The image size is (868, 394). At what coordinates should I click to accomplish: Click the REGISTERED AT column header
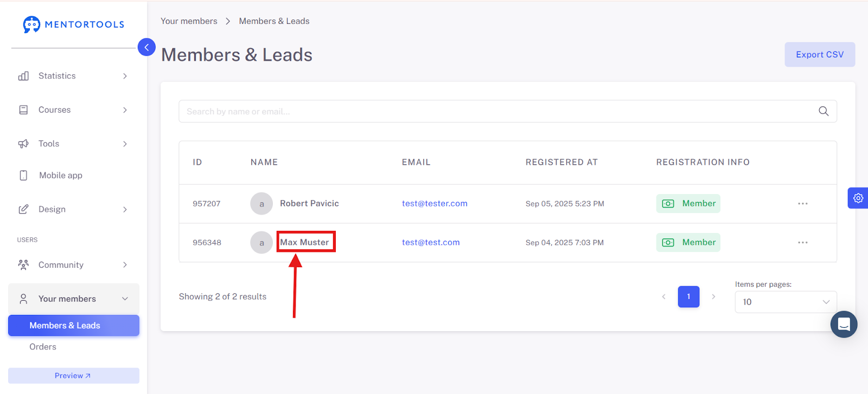pyautogui.click(x=561, y=162)
